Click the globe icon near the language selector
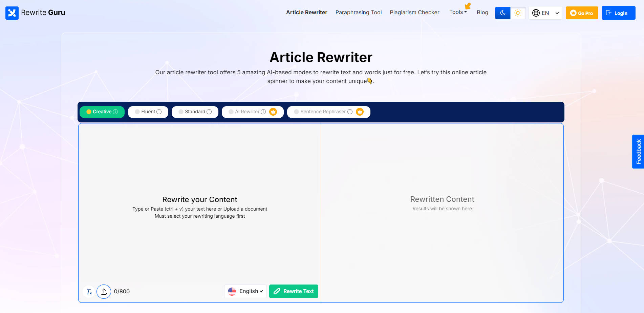The height and width of the screenshot is (313, 644). [536, 13]
